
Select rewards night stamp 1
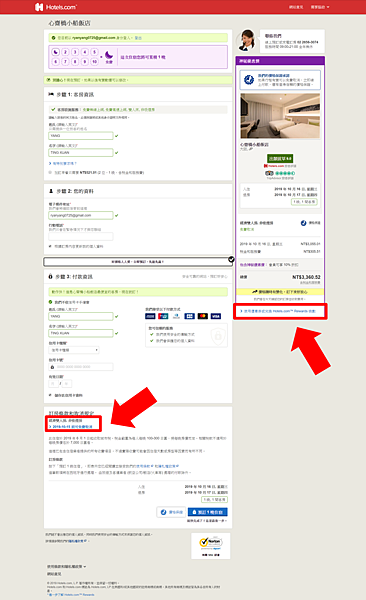point(56,52)
